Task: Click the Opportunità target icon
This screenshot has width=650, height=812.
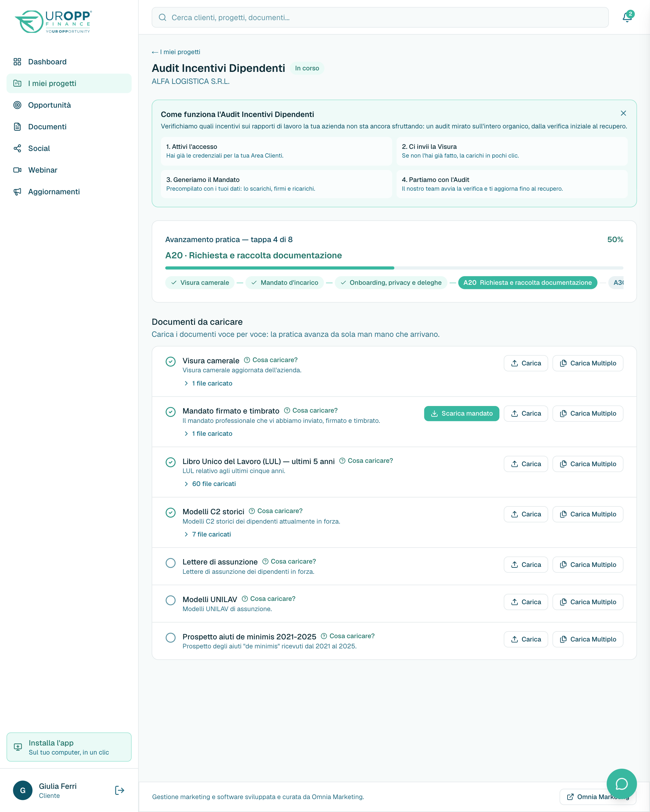Action: tap(17, 105)
